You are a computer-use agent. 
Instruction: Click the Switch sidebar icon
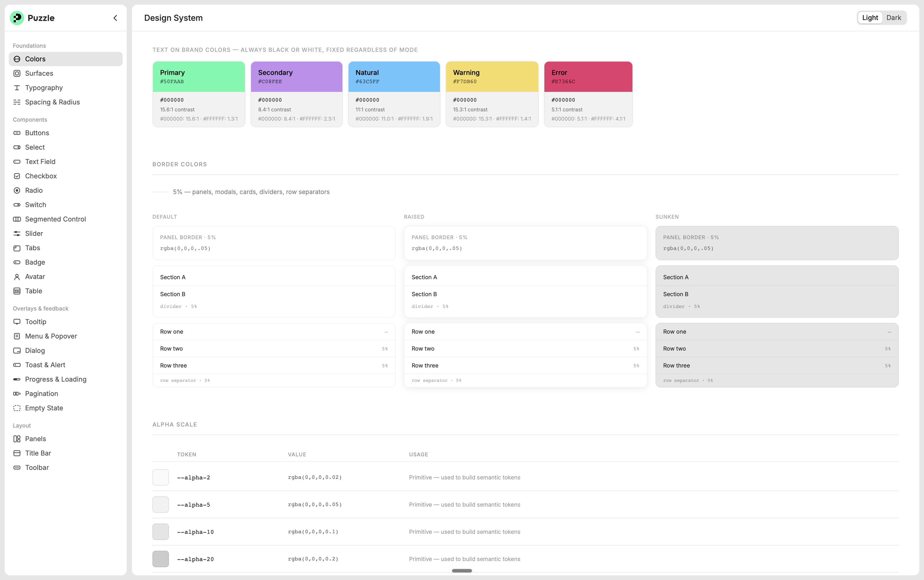(x=17, y=205)
